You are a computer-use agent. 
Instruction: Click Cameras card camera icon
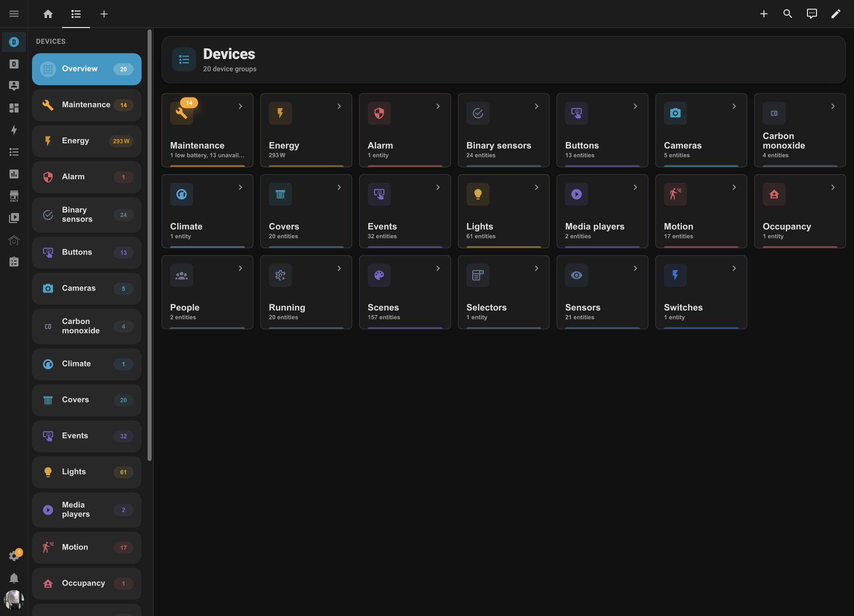(675, 113)
